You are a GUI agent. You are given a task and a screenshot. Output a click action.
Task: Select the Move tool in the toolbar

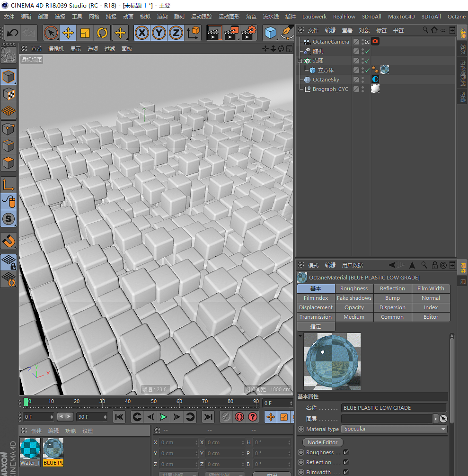click(68, 33)
